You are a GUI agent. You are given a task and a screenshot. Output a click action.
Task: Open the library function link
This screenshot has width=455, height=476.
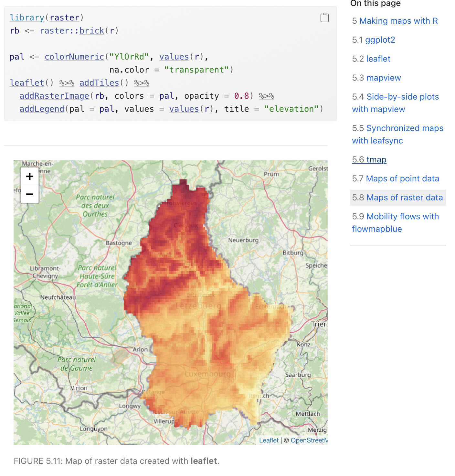coord(27,17)
